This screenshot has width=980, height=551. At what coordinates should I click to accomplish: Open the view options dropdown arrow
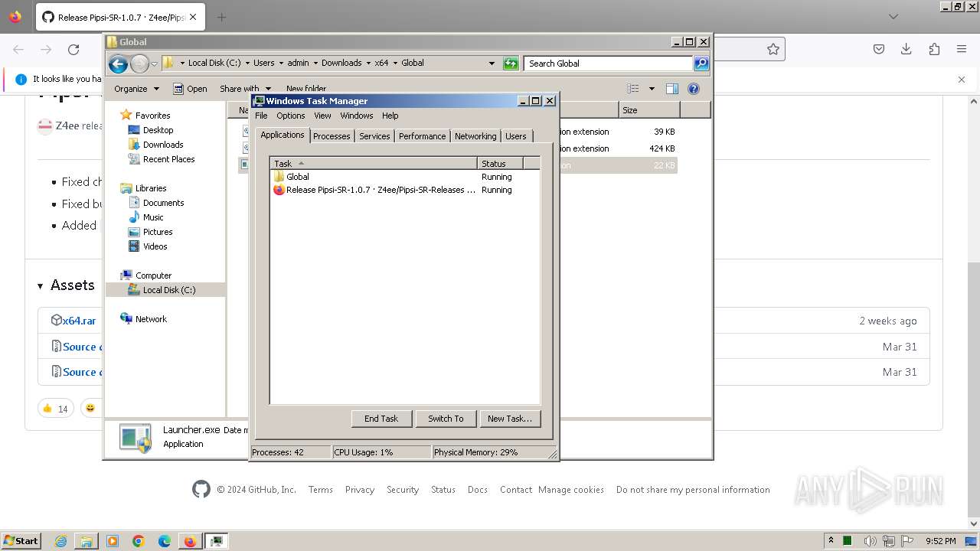652,89
